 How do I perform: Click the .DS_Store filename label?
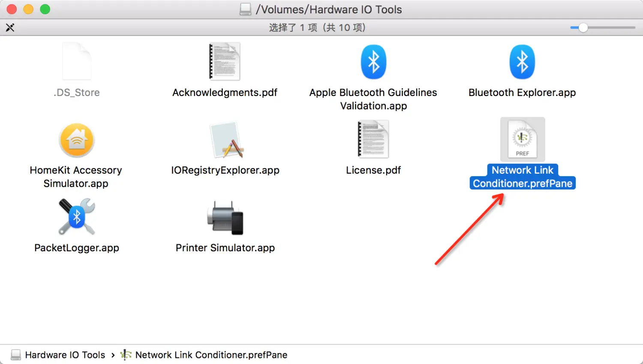pos(77,93)
